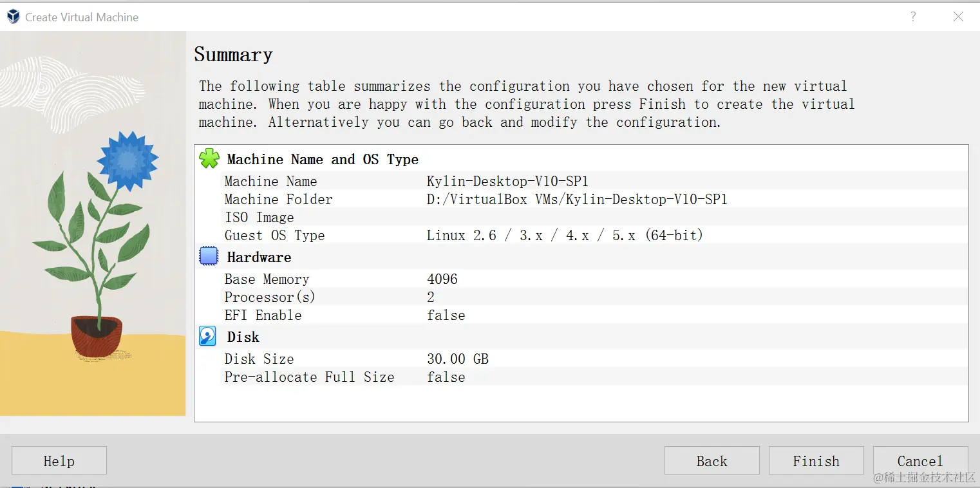The image size is (980, 488).
Task: Select the Guest OS Type row
Action: pyautogui.click(x=581, y=235)
